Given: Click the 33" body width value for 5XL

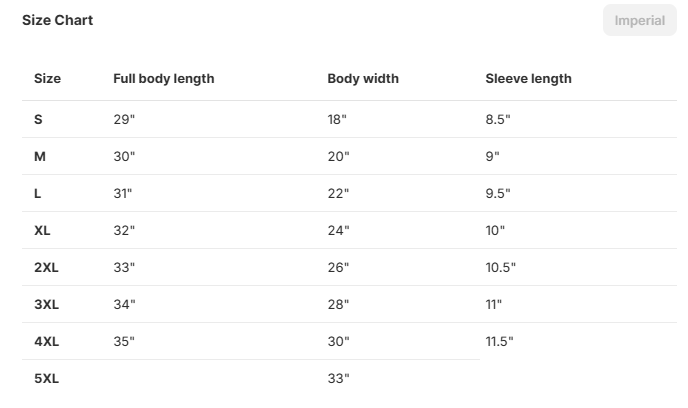Looking at the screenshot, I should tap(338, 378).
